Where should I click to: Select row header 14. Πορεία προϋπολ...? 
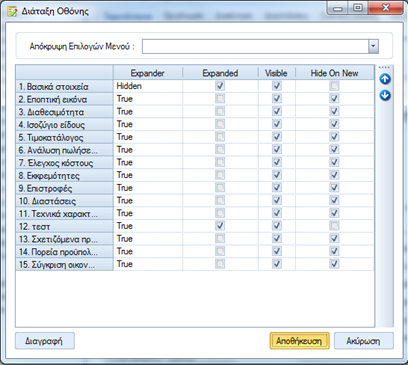64,251
